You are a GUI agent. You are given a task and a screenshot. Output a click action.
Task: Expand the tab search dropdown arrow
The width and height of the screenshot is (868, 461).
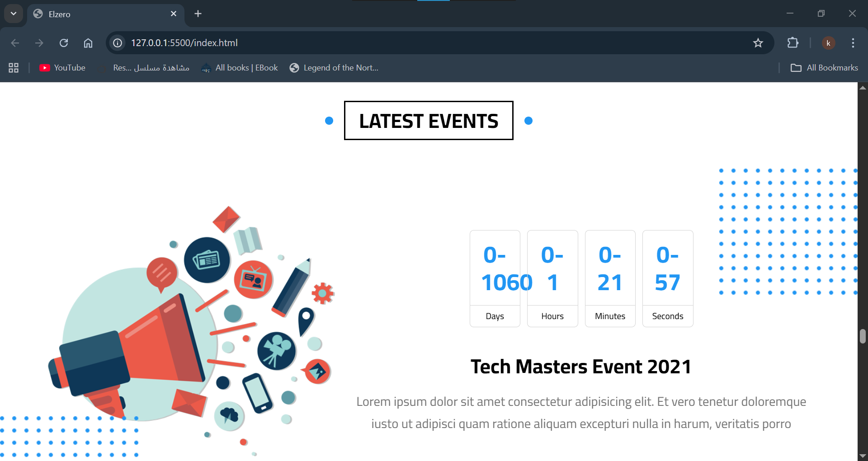pos(14,14)
